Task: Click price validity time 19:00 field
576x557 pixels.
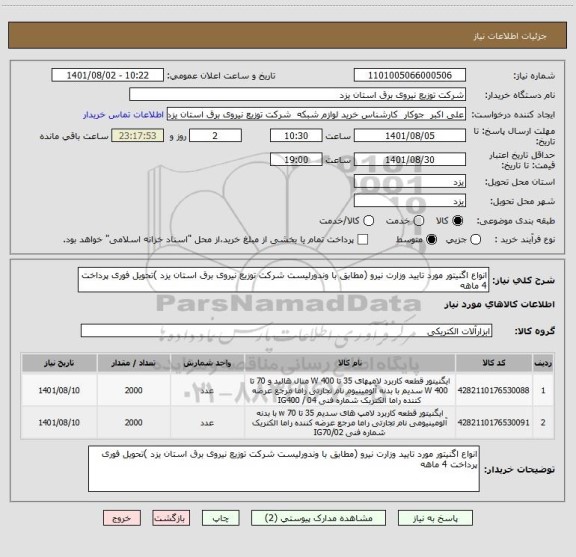Action: (x=296, y=159)
